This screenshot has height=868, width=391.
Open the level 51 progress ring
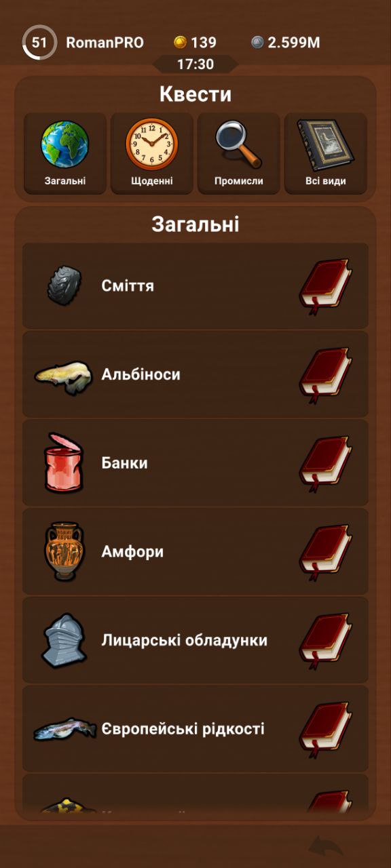(39, 43)
